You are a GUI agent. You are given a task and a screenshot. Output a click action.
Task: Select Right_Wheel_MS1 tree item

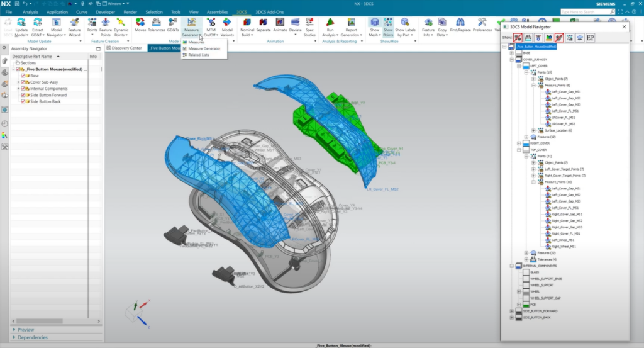tap(564, 247)
